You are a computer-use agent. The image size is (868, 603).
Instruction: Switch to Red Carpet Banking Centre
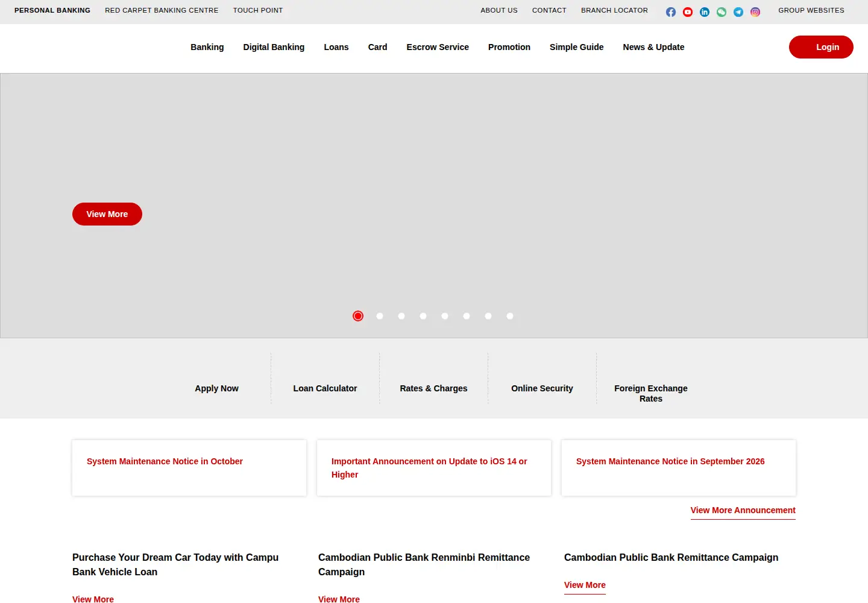coord(162,10)
